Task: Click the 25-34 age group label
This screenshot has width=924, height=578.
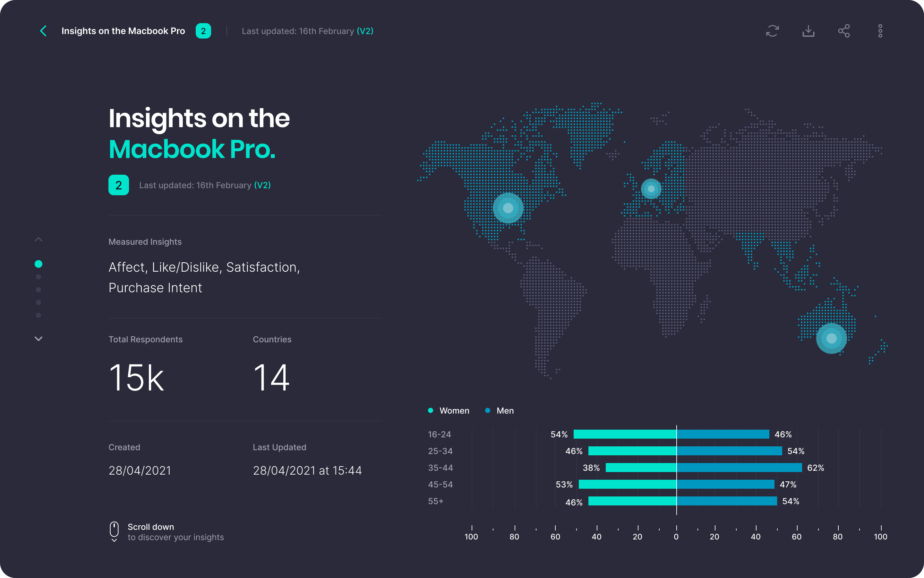Action: (x=440, y=451)
